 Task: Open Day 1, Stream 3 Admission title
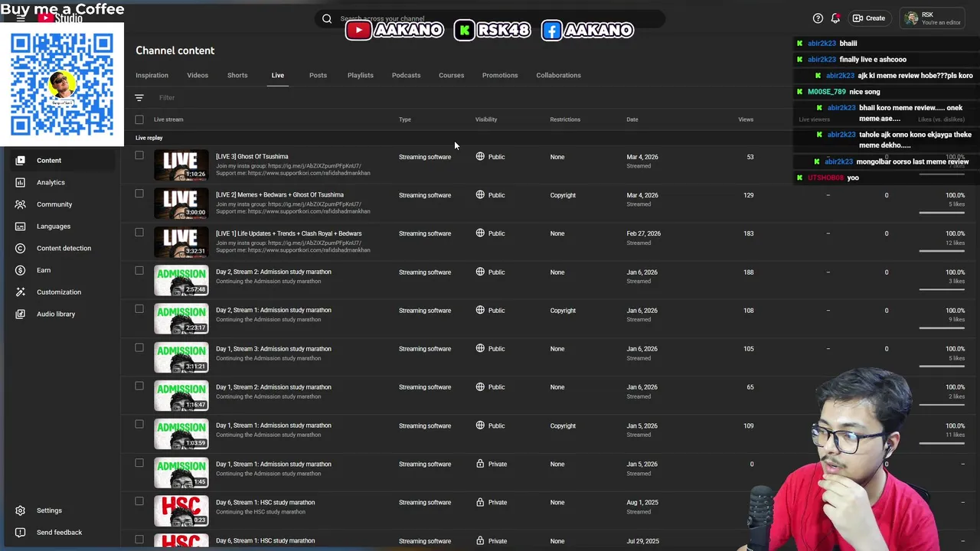(x=273, y=348)
